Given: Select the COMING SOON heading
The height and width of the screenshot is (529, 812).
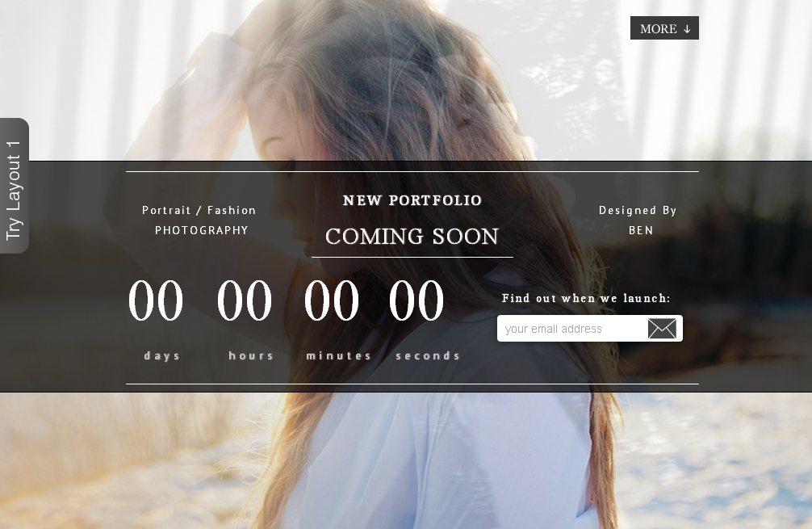Looking at the screenshot, I should pos(412,237).
